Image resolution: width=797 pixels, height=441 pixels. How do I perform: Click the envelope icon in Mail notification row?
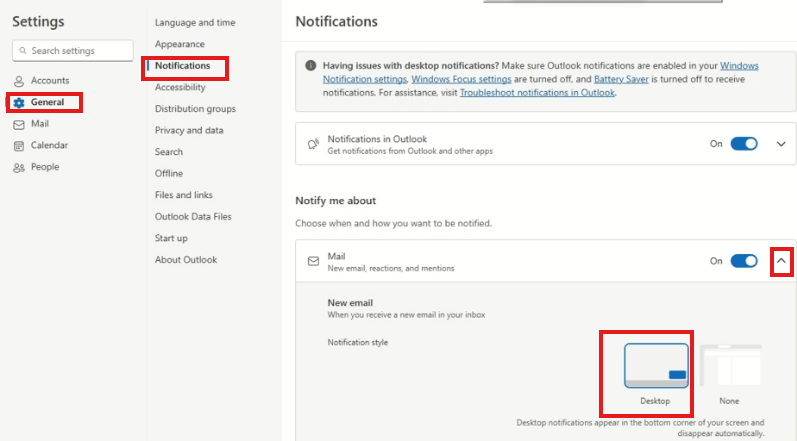click(313, 261)
